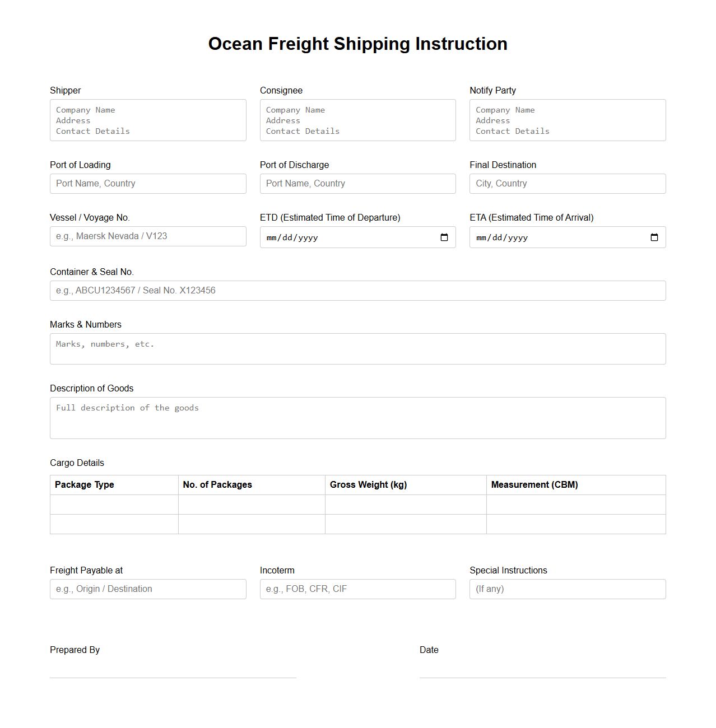
Task: Open the ETA calendar date picker
Action: click(654, 237)
